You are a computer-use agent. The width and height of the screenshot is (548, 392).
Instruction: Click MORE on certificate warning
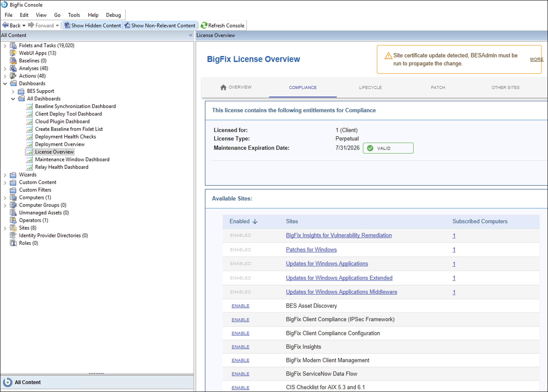[536, 59]
